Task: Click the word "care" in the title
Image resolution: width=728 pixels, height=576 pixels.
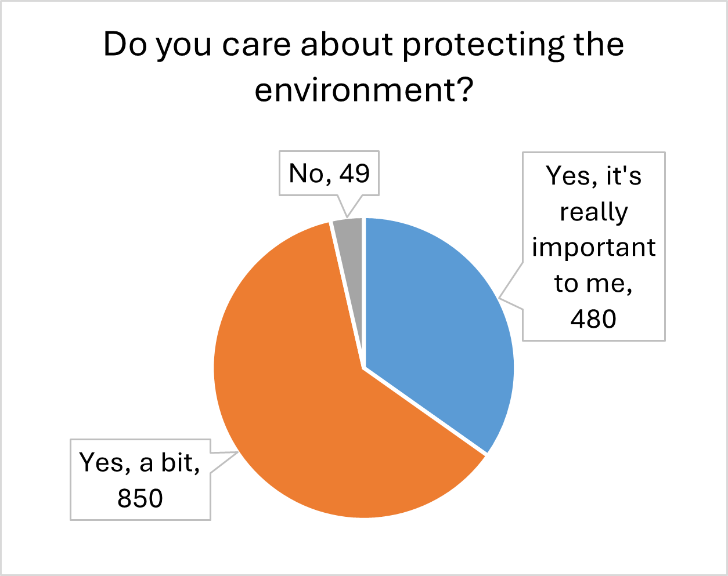Action: coord(255,45)
